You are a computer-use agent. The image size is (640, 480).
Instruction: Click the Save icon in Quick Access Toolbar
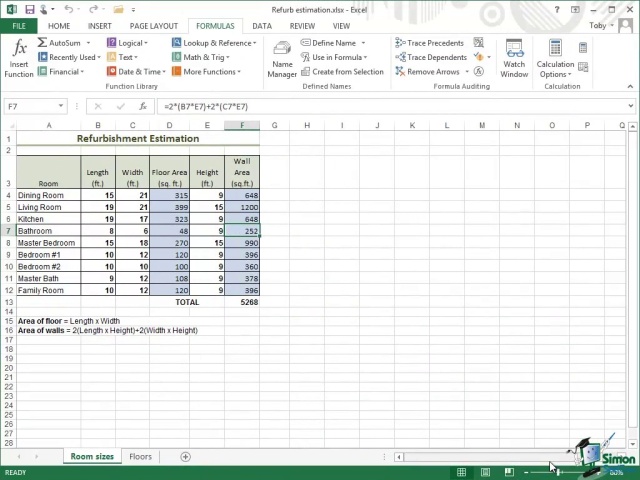pos(30,9)
